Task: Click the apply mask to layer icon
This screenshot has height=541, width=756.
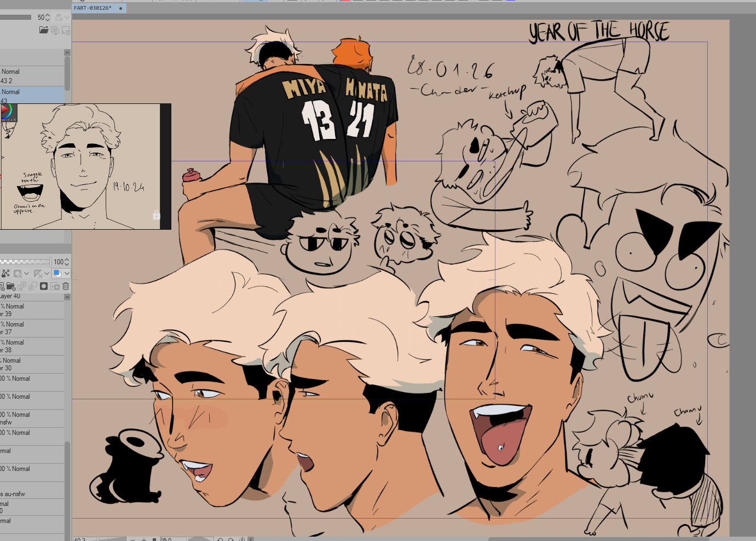Action: click(55, 286)
